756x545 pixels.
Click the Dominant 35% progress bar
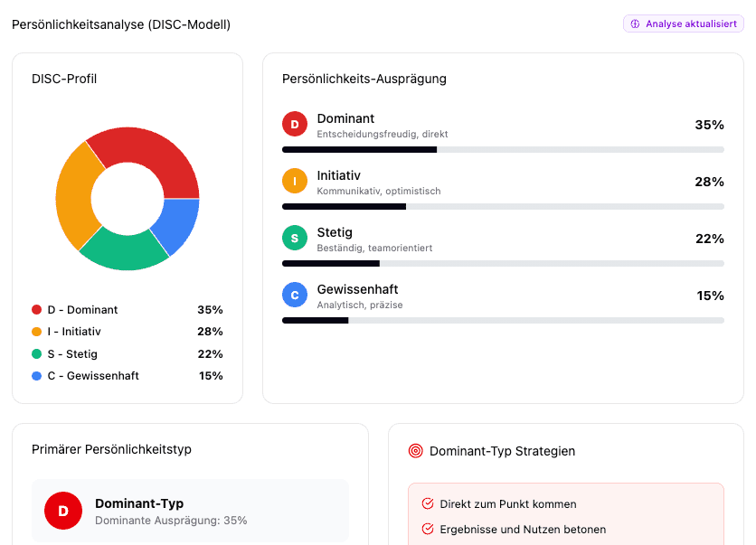pyautogui.click(x=503, y=150)
